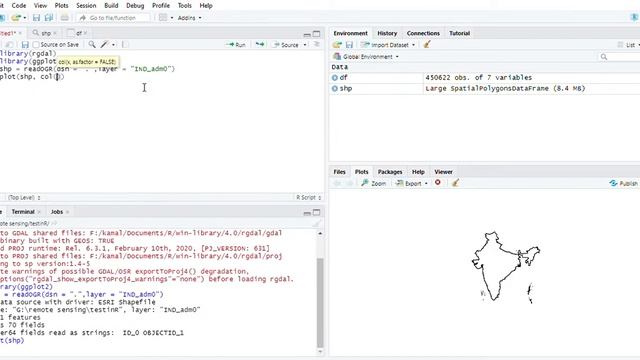Open code tools magic wand
The height and width of the screenshot is (360, 640).
[x=105, y=44]
